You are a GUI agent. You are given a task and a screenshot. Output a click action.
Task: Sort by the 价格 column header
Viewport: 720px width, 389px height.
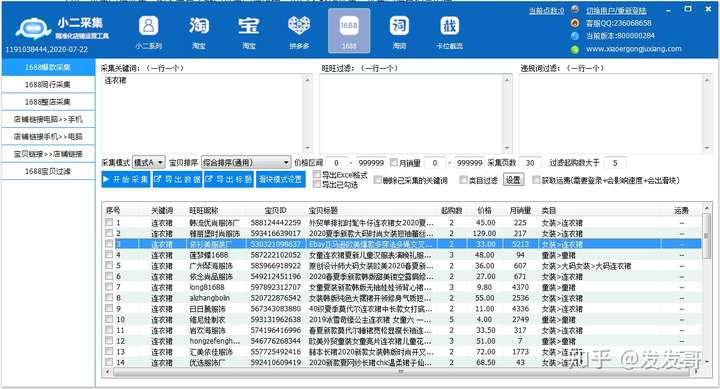click(x=484, y=210)
